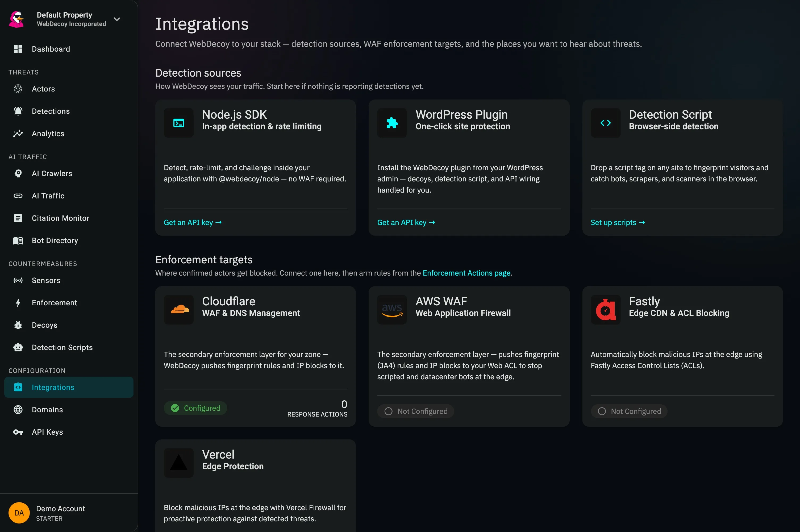Click the Fastly Not Configured badge
The image size is (800, 532).
[629, 411]
